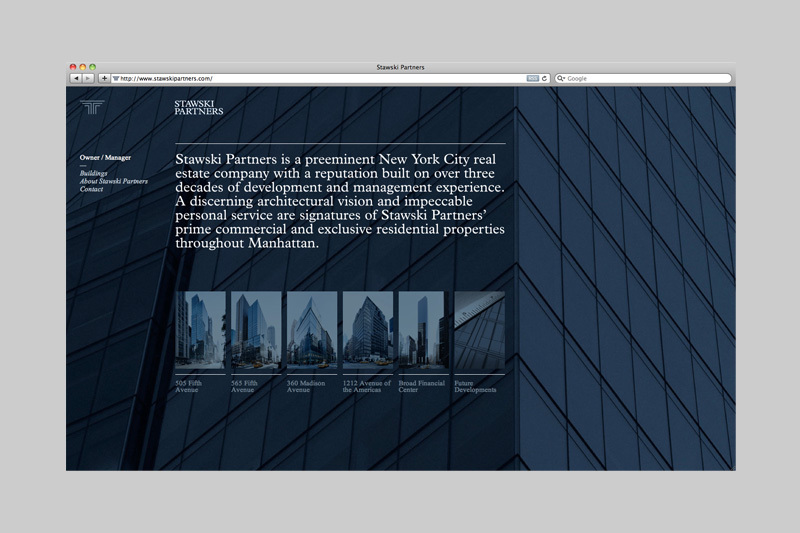Open the Broad Financial Center thumbnail
The height and width of the screenshot is (533, 800).
[423, 330]
